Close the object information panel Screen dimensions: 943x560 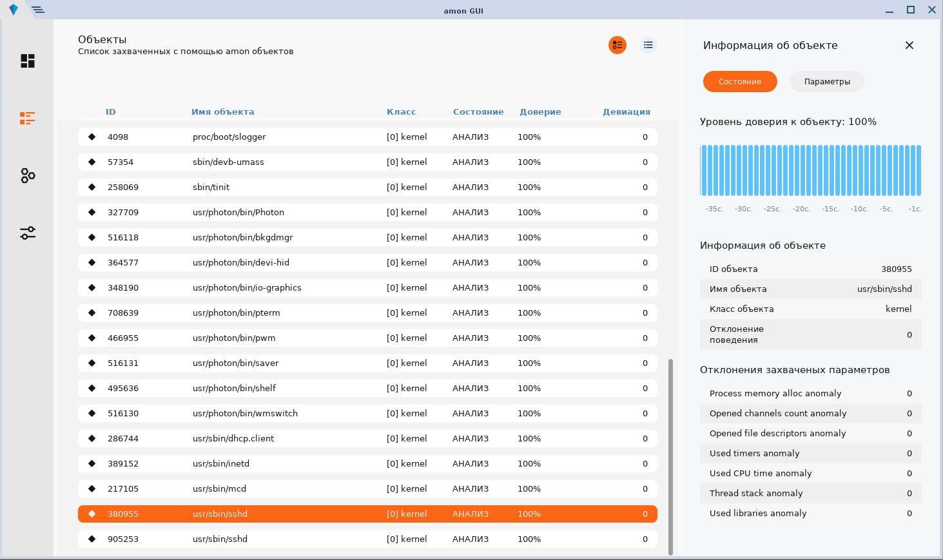(909, 45)
